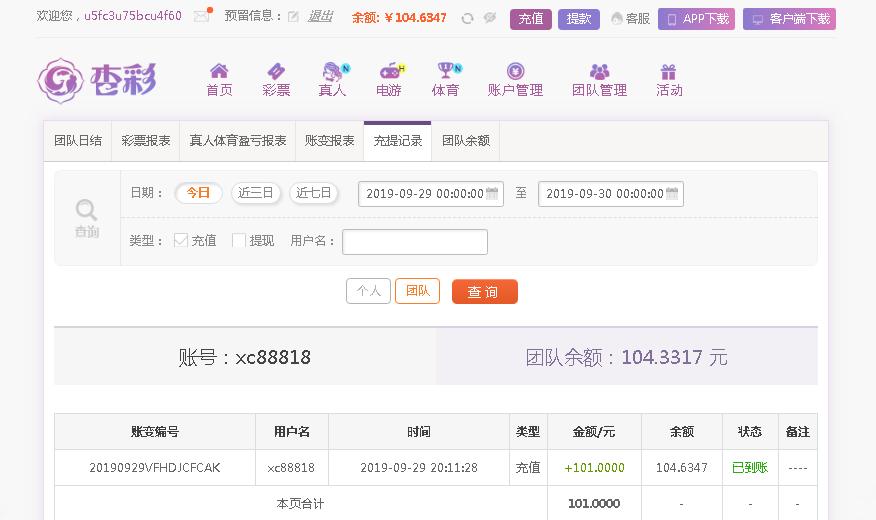Open the mail envelope icon
The image size is (876, 520).
(202, 16)
